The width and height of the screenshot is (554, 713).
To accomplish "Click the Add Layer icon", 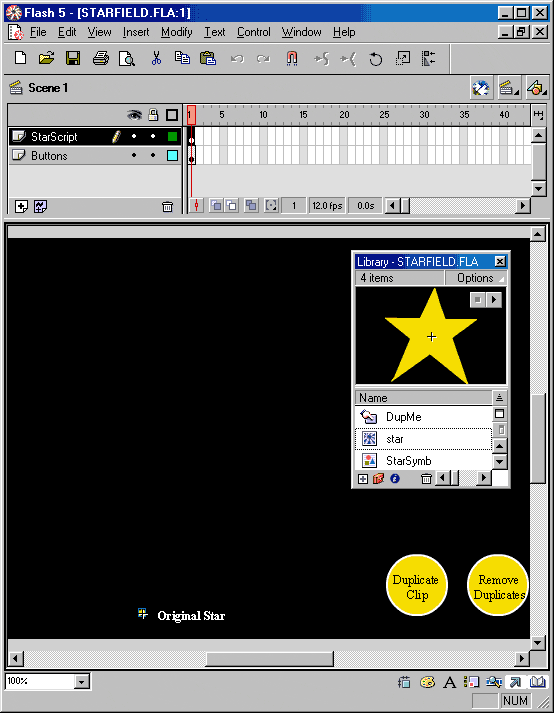I will pyautogui.click(x=21, y=206).
